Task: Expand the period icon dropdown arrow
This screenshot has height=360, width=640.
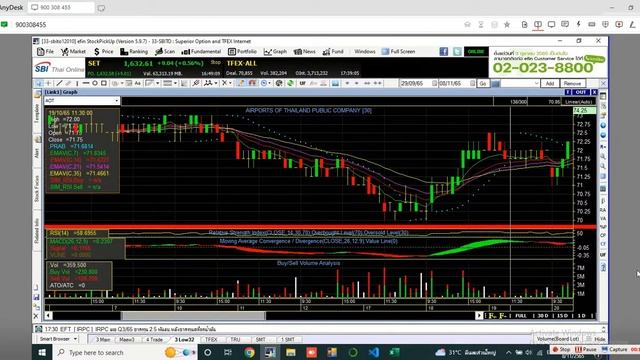Action: [269, 83]
